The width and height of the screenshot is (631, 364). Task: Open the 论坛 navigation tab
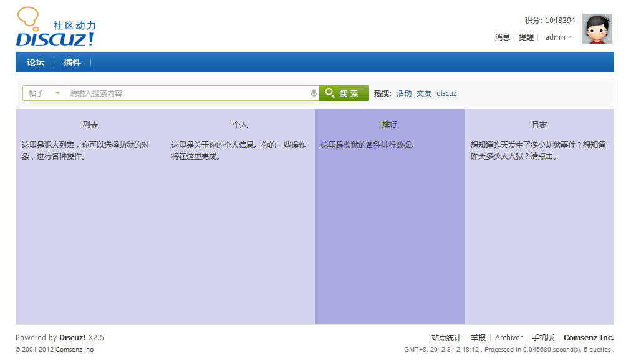36,62
